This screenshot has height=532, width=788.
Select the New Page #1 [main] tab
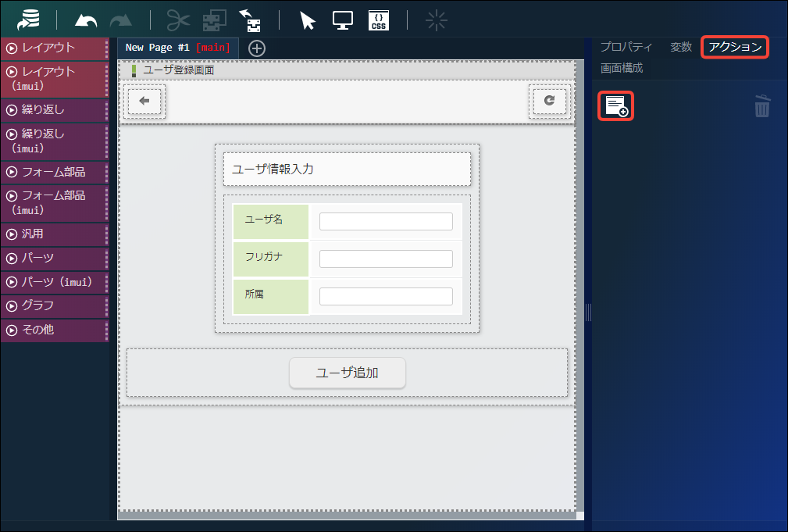point(177,48)
